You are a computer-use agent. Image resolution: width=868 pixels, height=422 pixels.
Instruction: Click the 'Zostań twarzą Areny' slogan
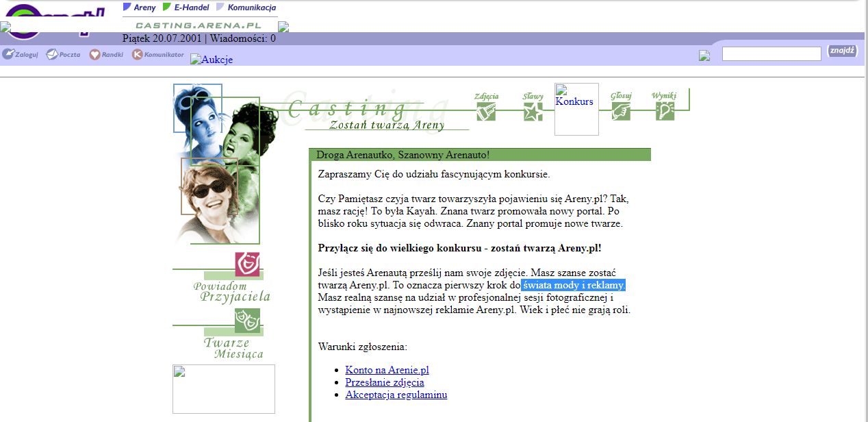point(387,125)
